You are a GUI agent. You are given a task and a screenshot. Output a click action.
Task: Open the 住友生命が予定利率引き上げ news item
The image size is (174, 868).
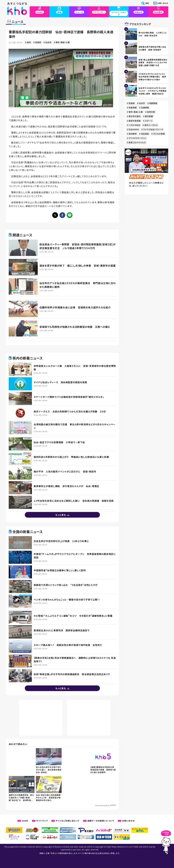coord(62,542)
